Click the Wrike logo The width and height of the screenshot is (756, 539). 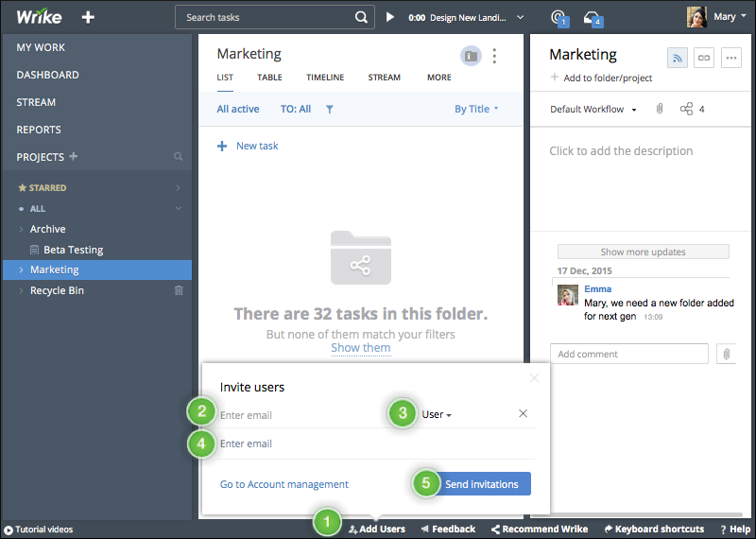click(39, 17)
